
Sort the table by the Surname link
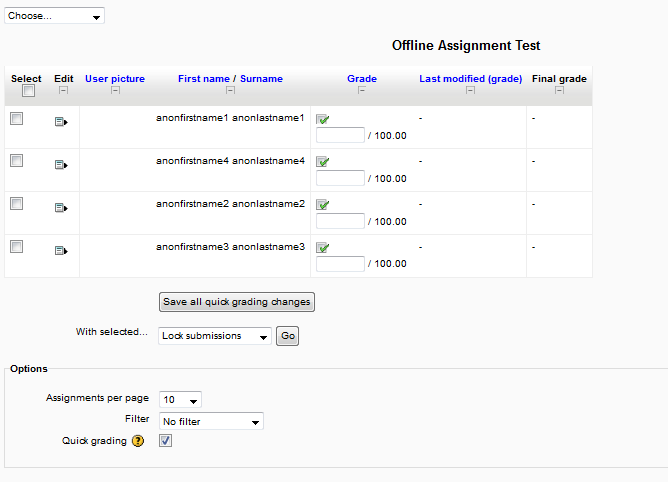(x=261, y=79)
